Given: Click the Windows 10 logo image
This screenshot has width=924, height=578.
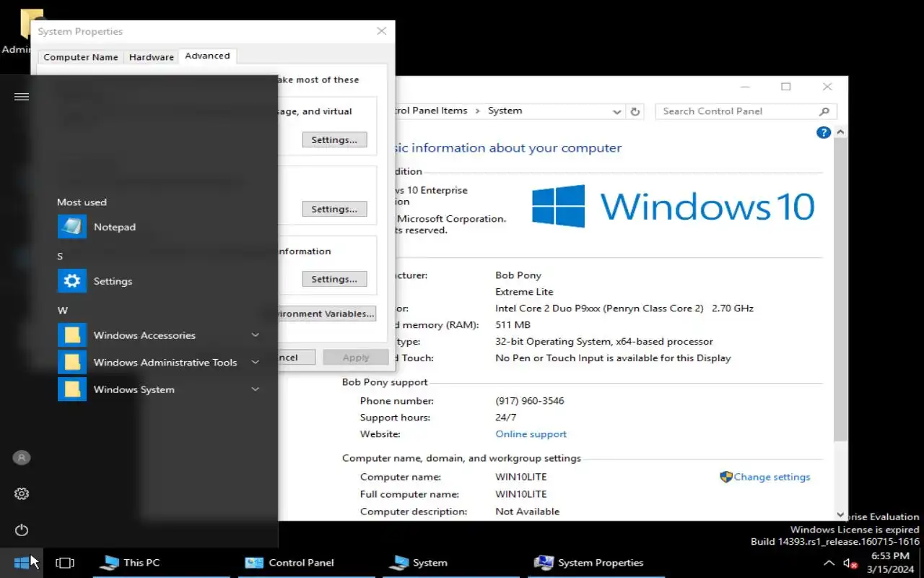Looking at the screenshot, I should (674, 206).
